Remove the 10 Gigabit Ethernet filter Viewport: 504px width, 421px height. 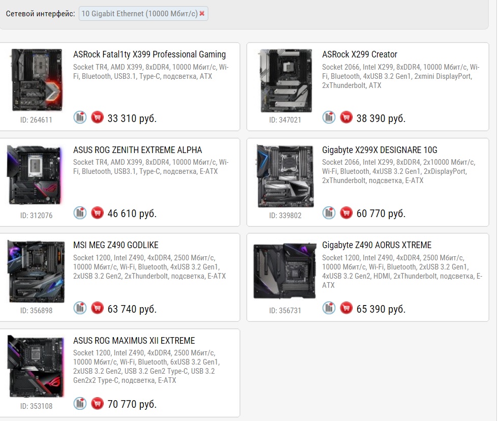pyautogui.click(x=202, y=14)
